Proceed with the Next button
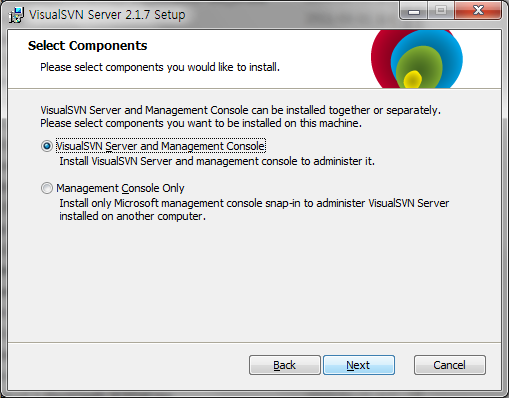This screenshot has width=509, height=398. point(359,365)
